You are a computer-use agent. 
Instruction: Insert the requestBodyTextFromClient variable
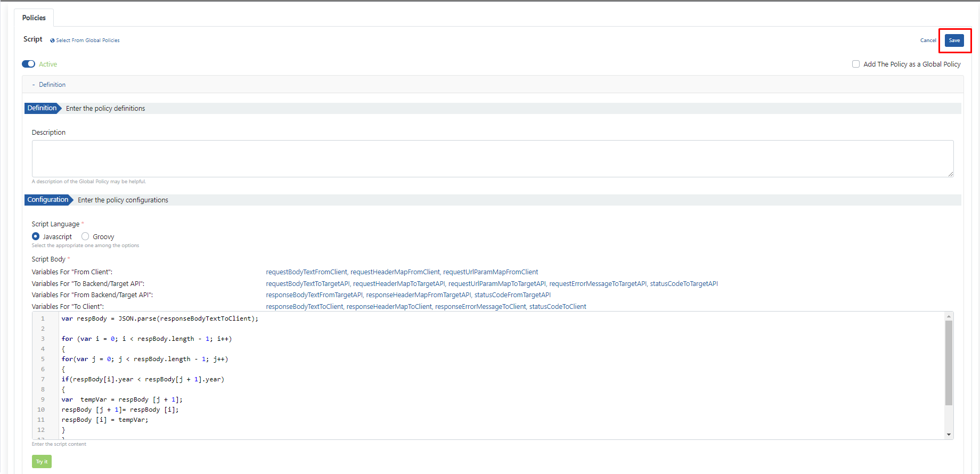pyautogui.click(x=306, y=272)
